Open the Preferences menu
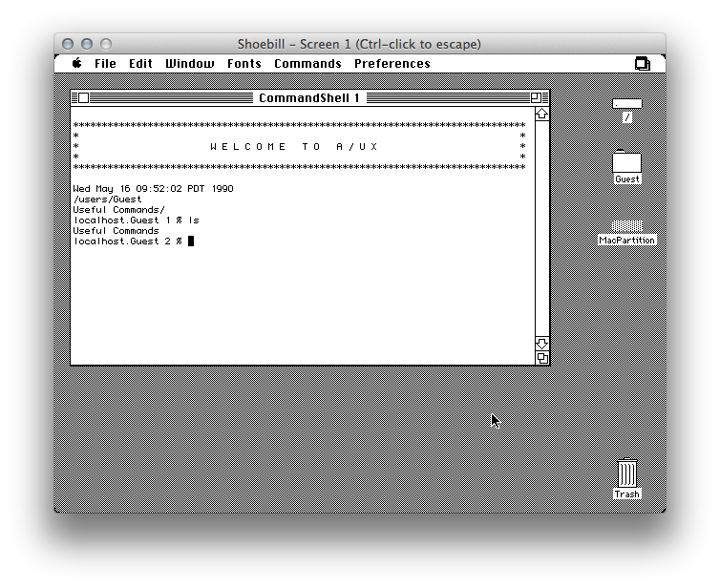The height and width of the screenshot is (588, 720). pos(392,64)
